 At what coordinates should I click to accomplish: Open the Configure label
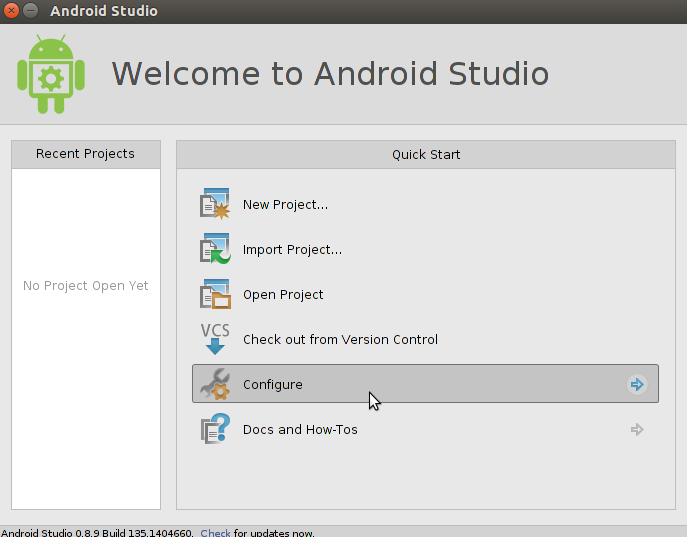pyautogui.click(x=273, y=385)
